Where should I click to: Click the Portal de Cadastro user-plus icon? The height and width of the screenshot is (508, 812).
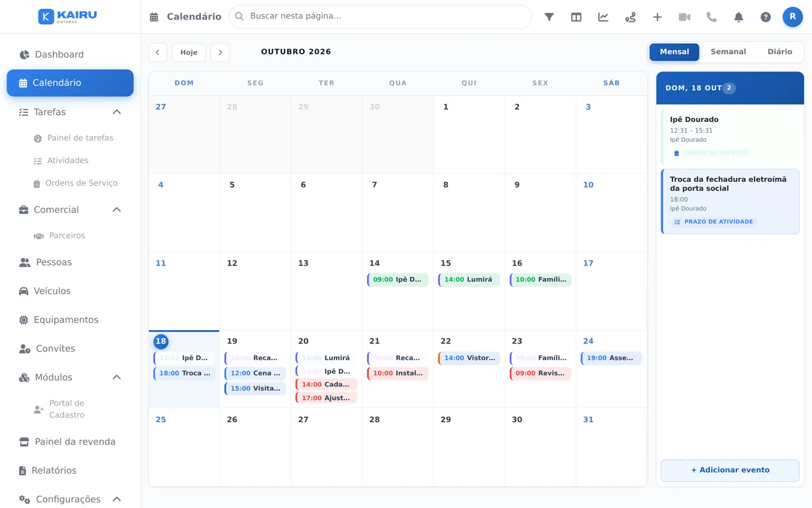click(x=39, y=409)
